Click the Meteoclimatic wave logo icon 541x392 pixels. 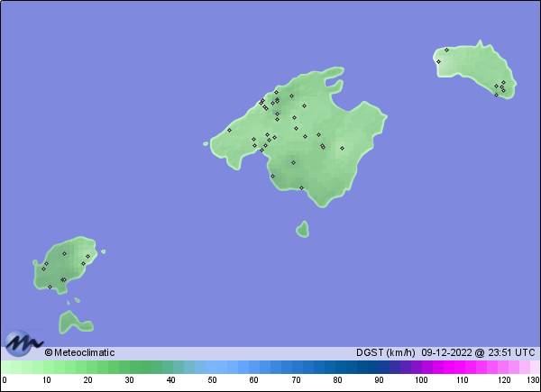pos(23,343)
